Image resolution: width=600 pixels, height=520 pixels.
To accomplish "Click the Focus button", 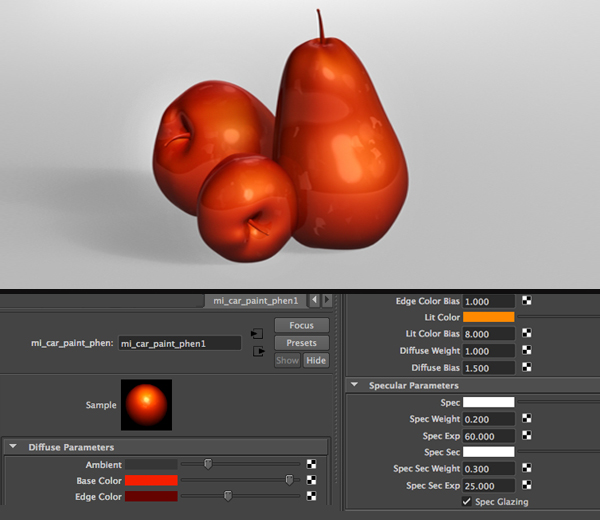I will [302, 325].
